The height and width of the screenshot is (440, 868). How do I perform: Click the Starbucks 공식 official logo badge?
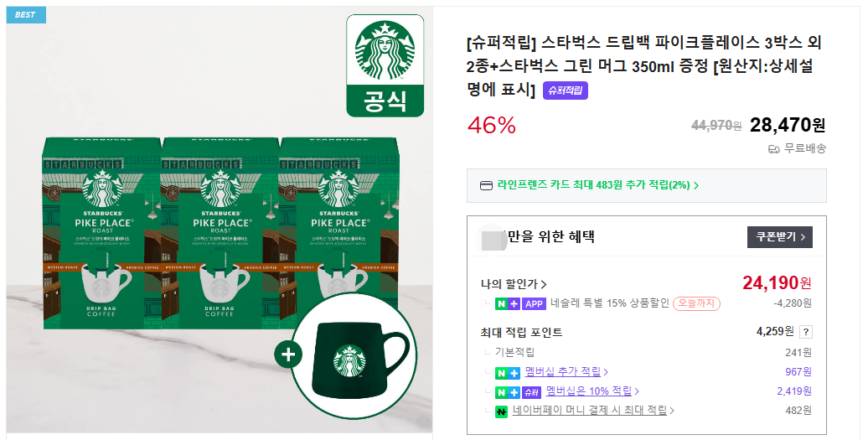pyautogui.click(x=385, y=66)
